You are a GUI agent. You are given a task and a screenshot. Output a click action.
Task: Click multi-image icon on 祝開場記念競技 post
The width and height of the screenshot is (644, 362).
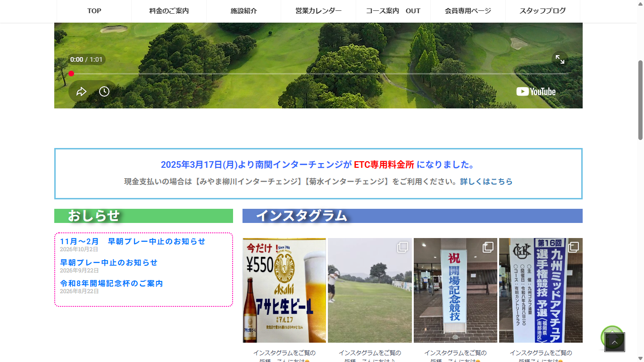tap(488, 247)
